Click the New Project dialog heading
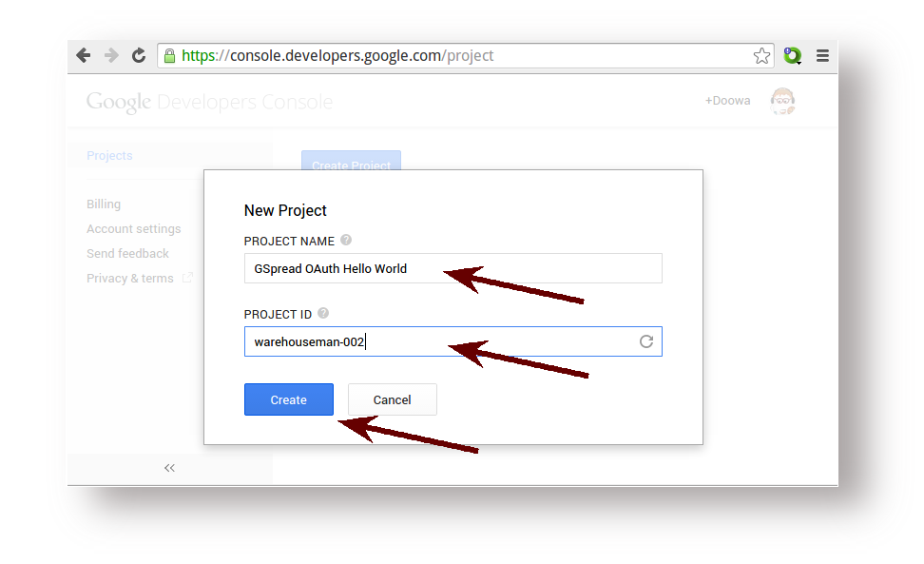This screenshot has width=924, height=564. (285, 210)
